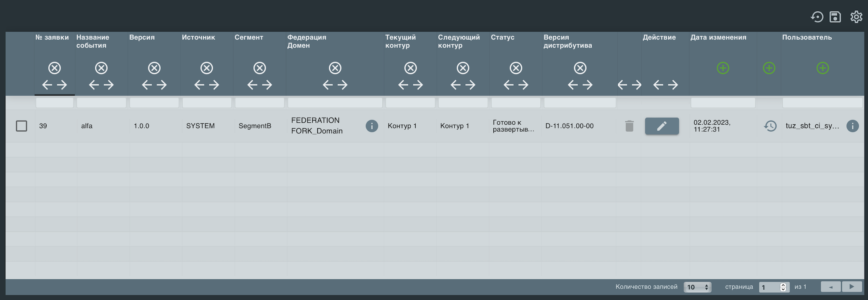This screenshot has width=868, height=300.
Task: Delete row 39 using the trash icon
Action: 629,126
